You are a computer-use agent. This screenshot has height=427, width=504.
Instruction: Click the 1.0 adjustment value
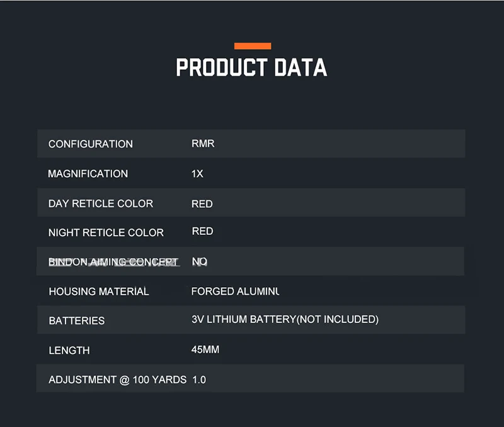click(x=199, y=380)
